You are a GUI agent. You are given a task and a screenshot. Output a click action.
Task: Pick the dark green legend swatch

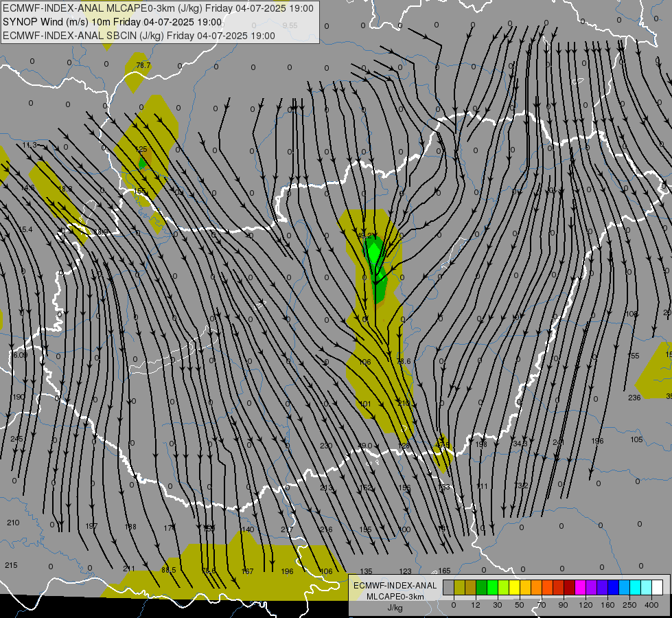(482, 587)
